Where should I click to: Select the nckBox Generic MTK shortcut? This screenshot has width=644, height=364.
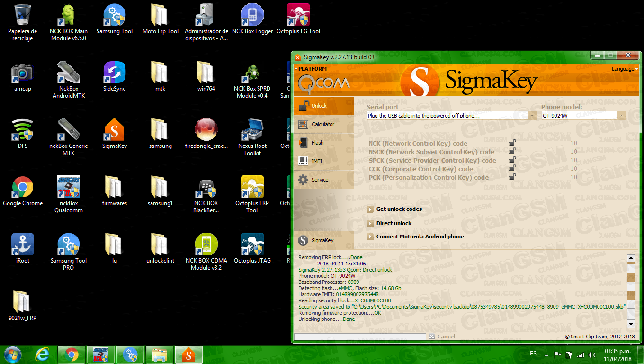click(x=69, y=137)
